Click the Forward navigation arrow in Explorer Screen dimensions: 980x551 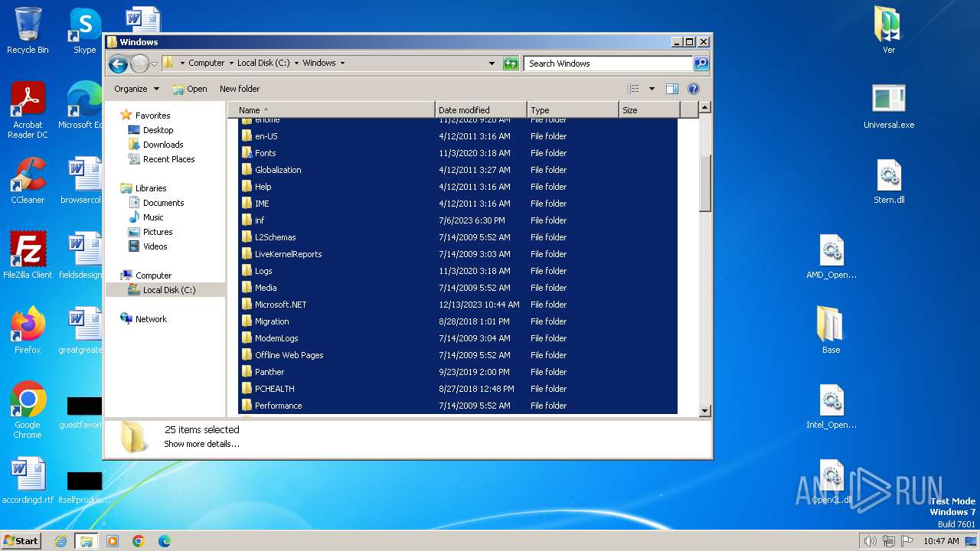(139, 64)
